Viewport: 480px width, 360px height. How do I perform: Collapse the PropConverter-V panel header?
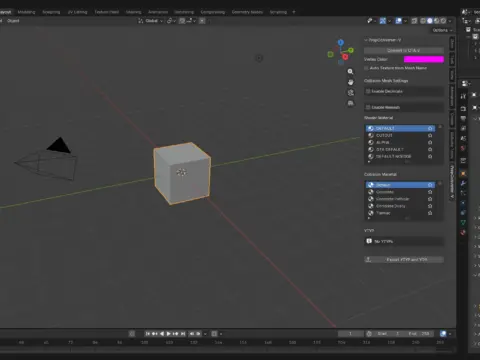383,40
